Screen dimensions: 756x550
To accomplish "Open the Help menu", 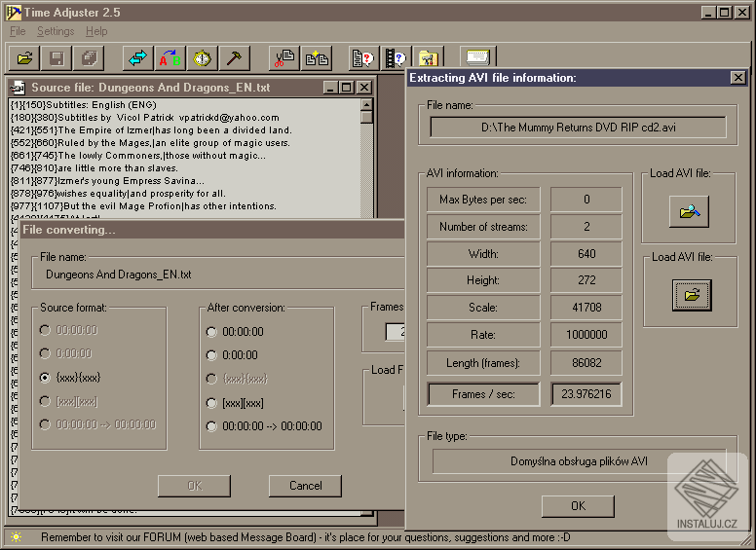I will (x=96, y=31).
